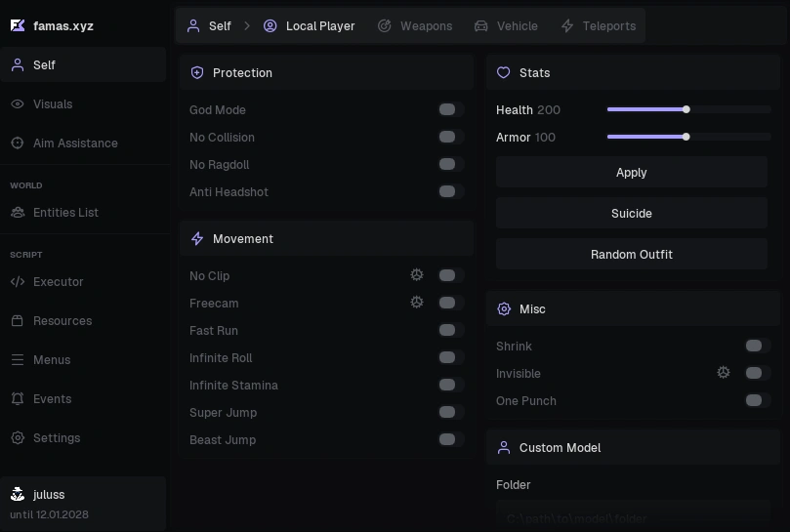Click the hamburger icon beside Menus
The image size is (790, 532).
coord(18,359)
